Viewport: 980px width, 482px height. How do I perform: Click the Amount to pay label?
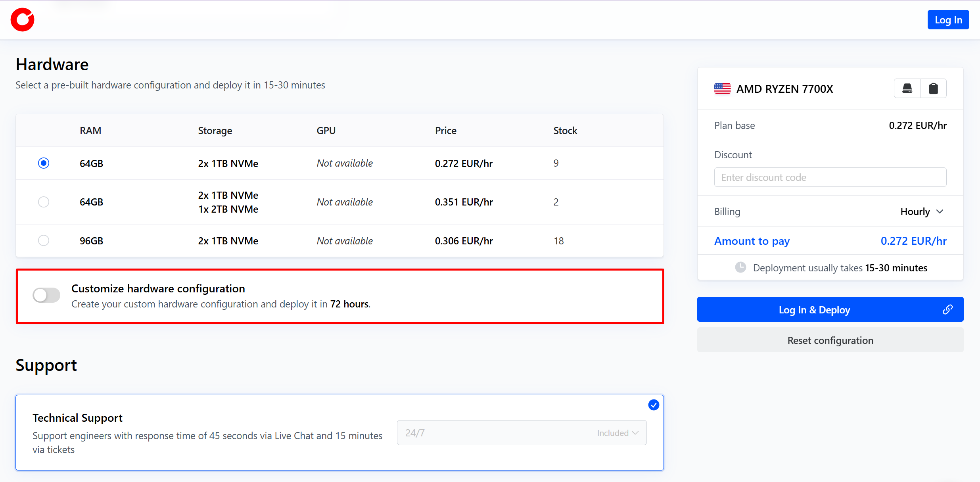[x=752, y=241]
